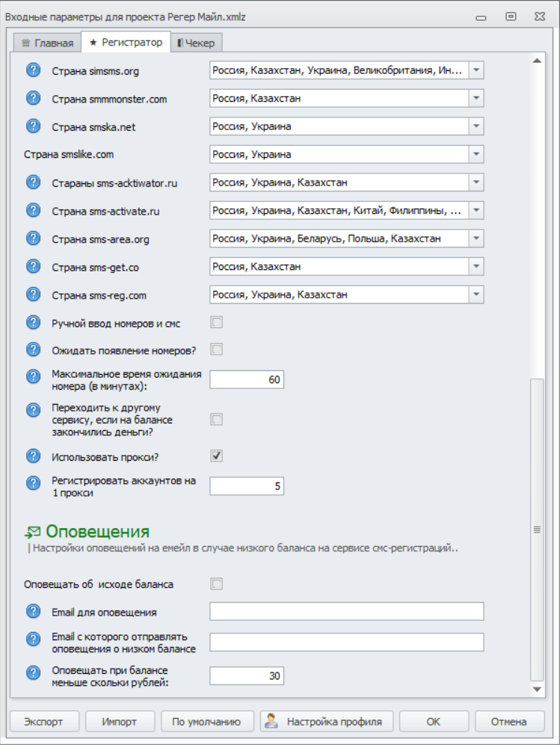Expand the Страна sms-reg.com dropdown arrow
Viewport: 560px width, 745px height.
coord(476,295)
